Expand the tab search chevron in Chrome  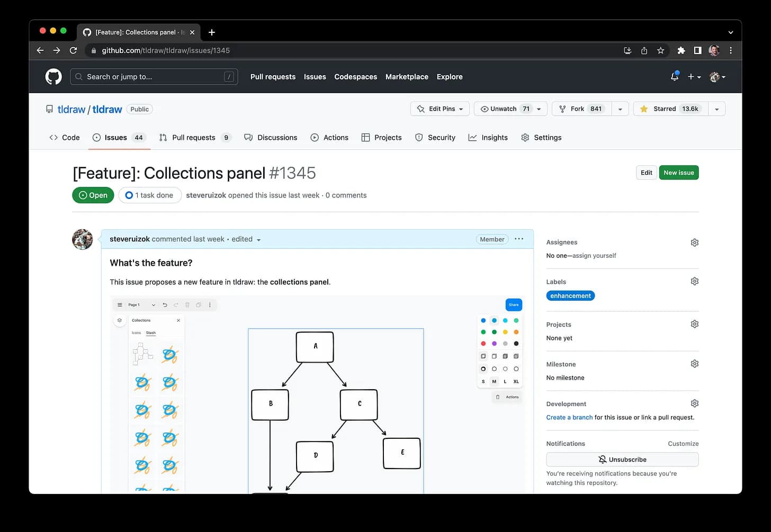pyautogui.click(x=731, y=32)
